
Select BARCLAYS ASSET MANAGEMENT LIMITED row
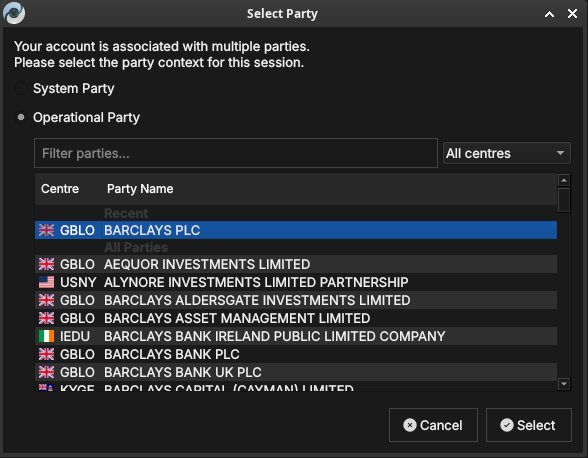(x=296, y=318)
